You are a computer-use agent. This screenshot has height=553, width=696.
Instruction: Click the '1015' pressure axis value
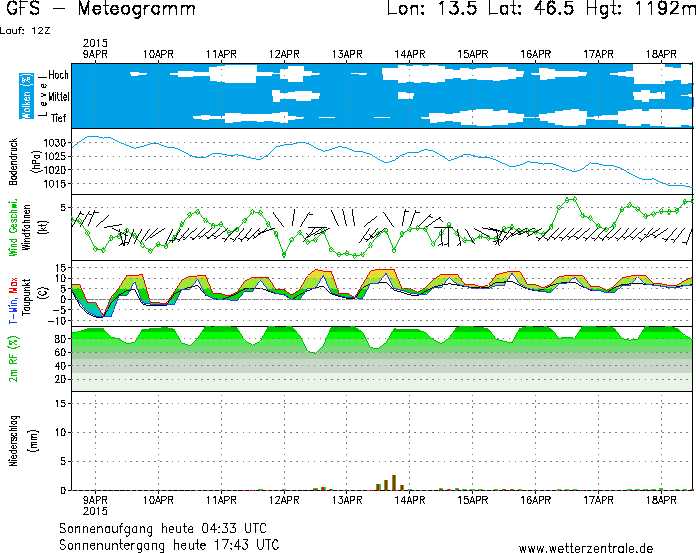coord(55,183)
